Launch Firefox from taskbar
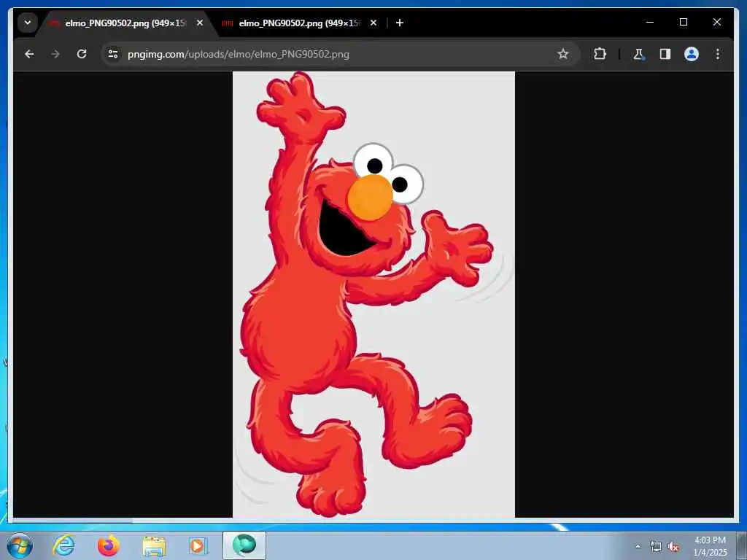This screenshot has height=560, width=747. (x=109, y=545)
